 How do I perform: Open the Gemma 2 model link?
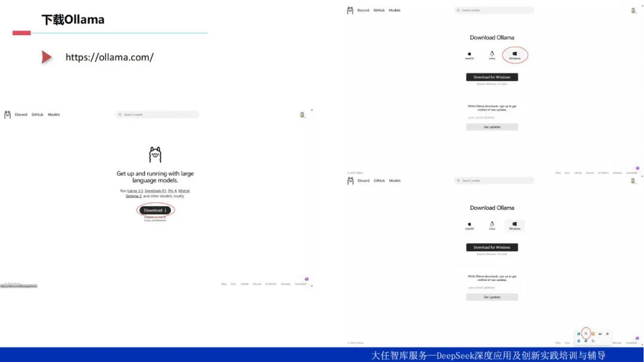(x=134, y=196)
